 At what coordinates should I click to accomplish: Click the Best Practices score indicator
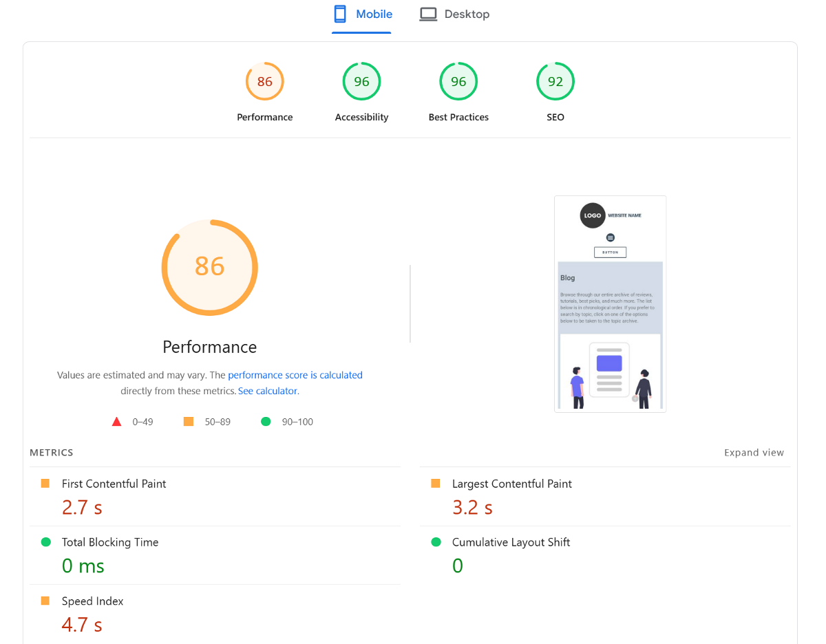point(458,81)
